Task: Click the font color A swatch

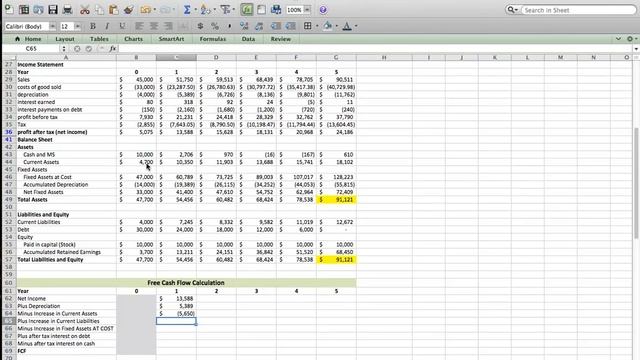Action: 347,26
